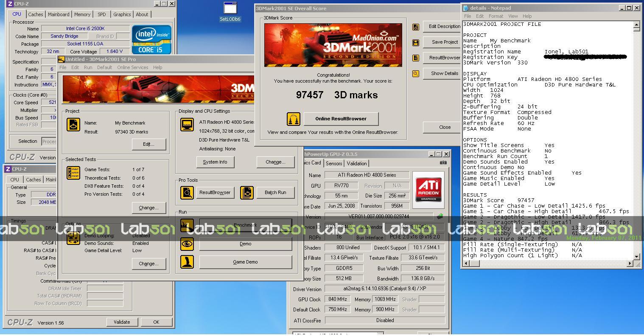This screenshot has width=644, height=336.
Task: Click the ATI CrossFire Disabled value
Action: point(385,320)
